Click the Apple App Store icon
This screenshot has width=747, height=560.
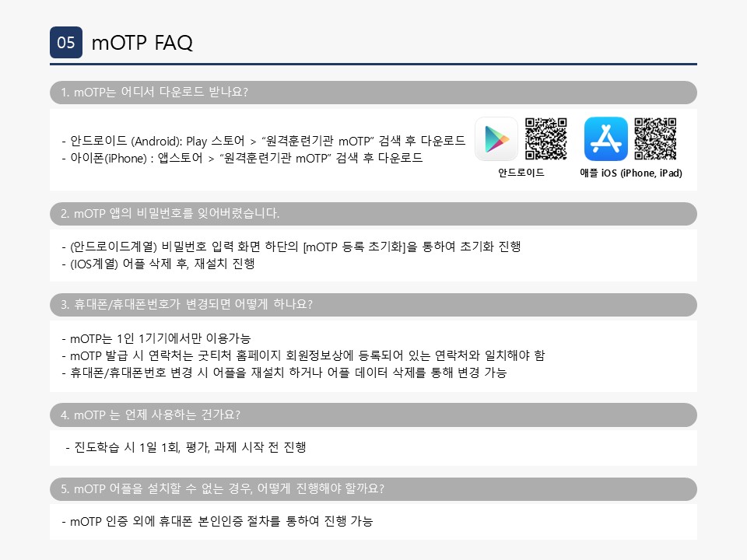click(x=605, y=139)
